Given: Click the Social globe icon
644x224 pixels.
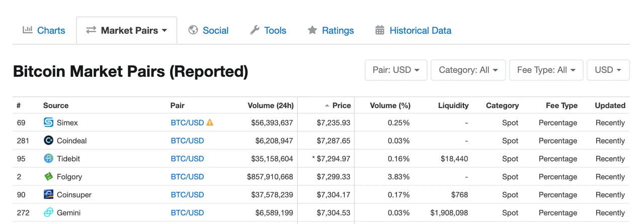Looking at the screenshot, I should [x=193, y=30].
